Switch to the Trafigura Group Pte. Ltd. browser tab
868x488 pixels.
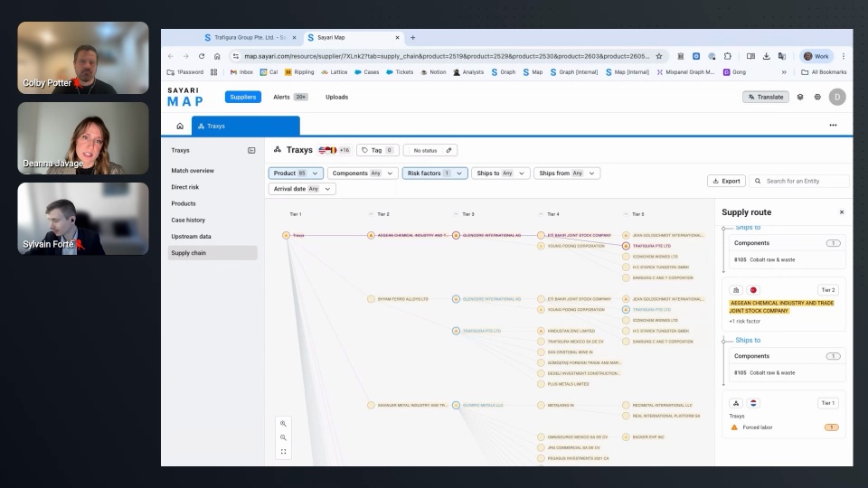[250, 38]
